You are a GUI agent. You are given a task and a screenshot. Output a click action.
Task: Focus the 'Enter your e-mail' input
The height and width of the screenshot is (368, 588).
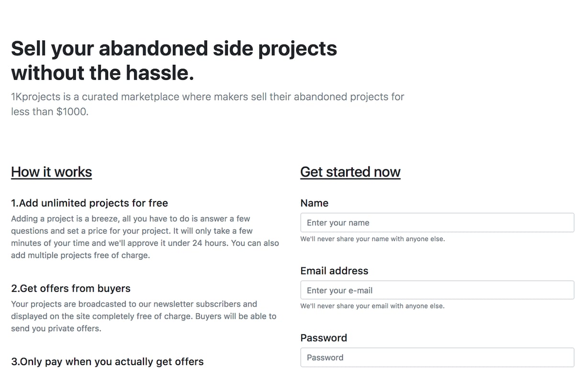click(x=437, y=290)
